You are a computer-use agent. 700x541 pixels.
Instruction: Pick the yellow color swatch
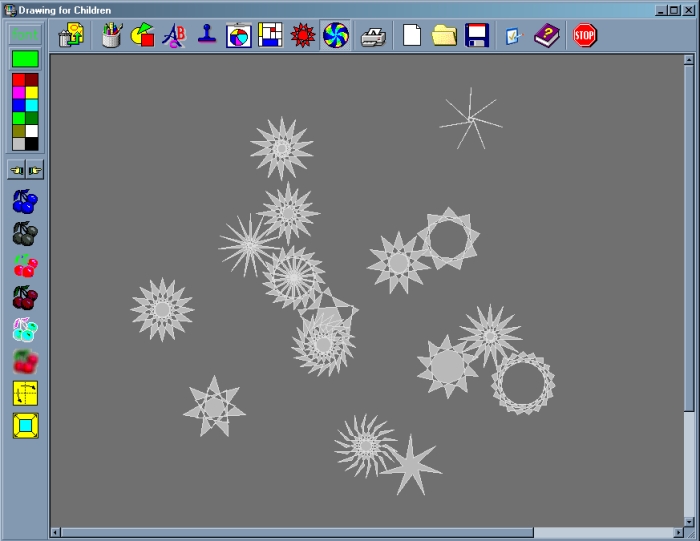pyautogui.click(x=32, y=92)
